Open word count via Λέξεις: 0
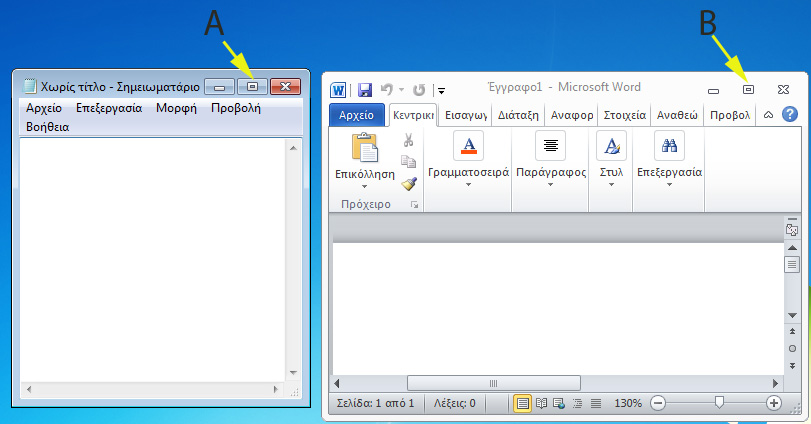Image resolution: width=811 pixels, height=424 pixels. pyautogui.click(x=455, y=403)
